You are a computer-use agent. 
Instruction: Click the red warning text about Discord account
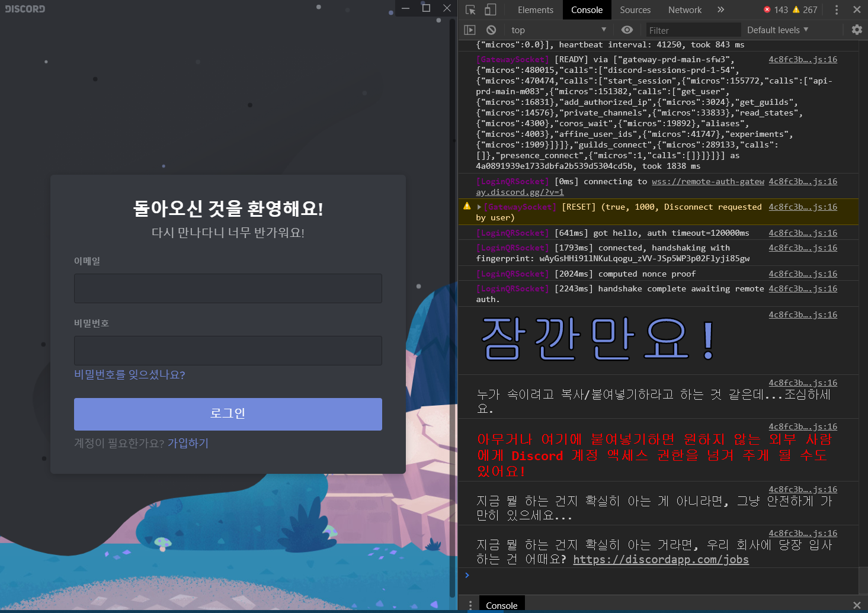click(x=655, y=455)
